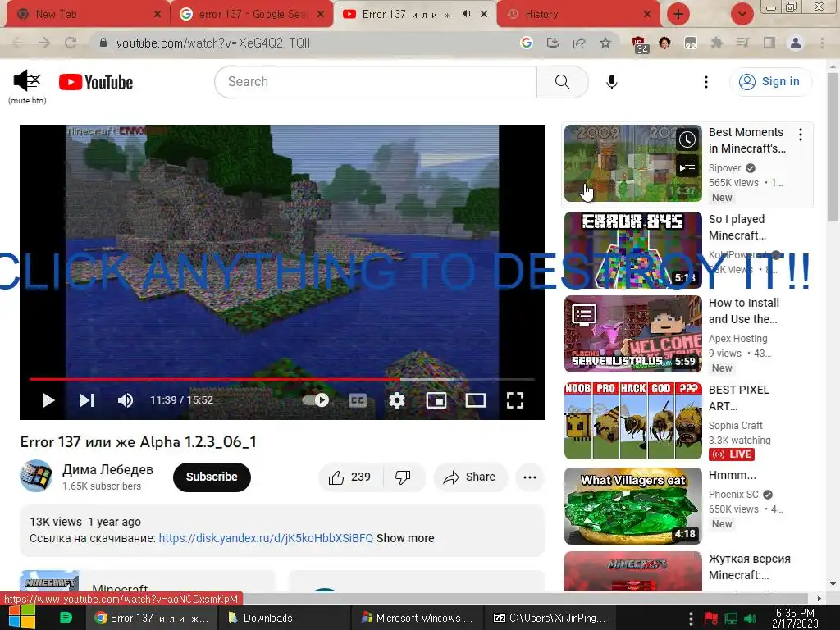Viewport: 840px width, 630px height.
Task: Open Microsoft Windows taskbar window
Action: pyautogui.click(x=417, y=618)
